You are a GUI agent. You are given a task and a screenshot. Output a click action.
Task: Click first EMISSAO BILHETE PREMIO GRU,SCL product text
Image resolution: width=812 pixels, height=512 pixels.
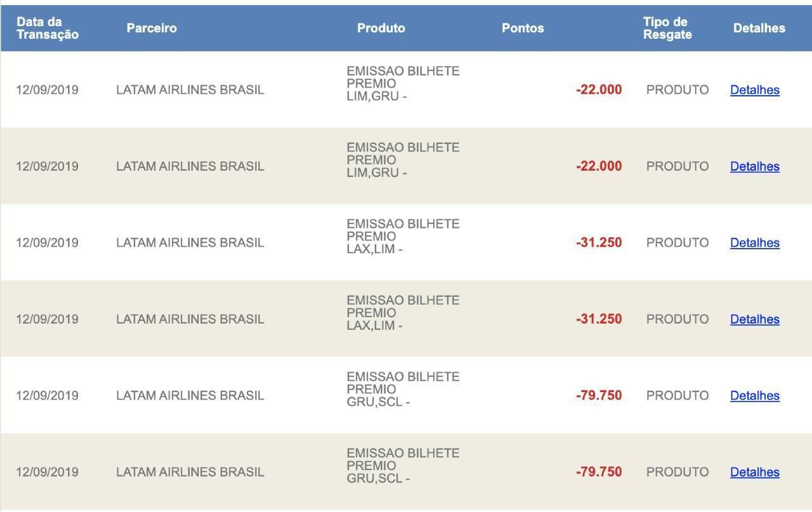[x=403, y=390]
